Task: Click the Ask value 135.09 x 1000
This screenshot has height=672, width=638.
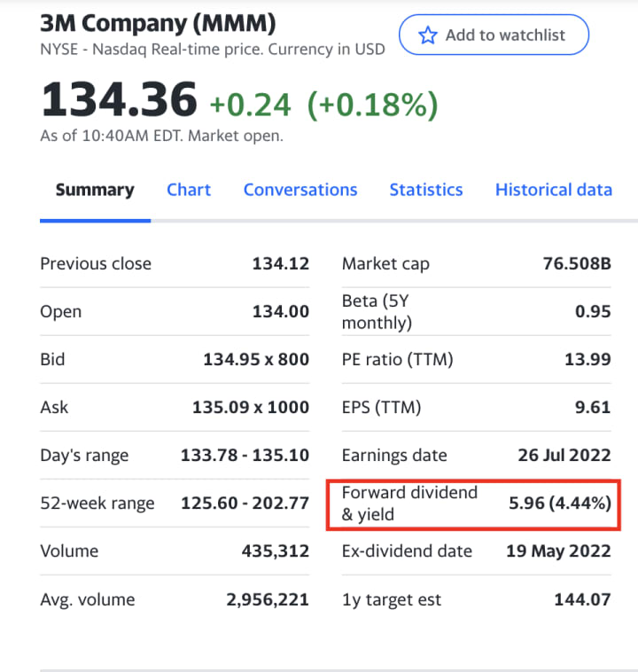Action: coord(251,408)
